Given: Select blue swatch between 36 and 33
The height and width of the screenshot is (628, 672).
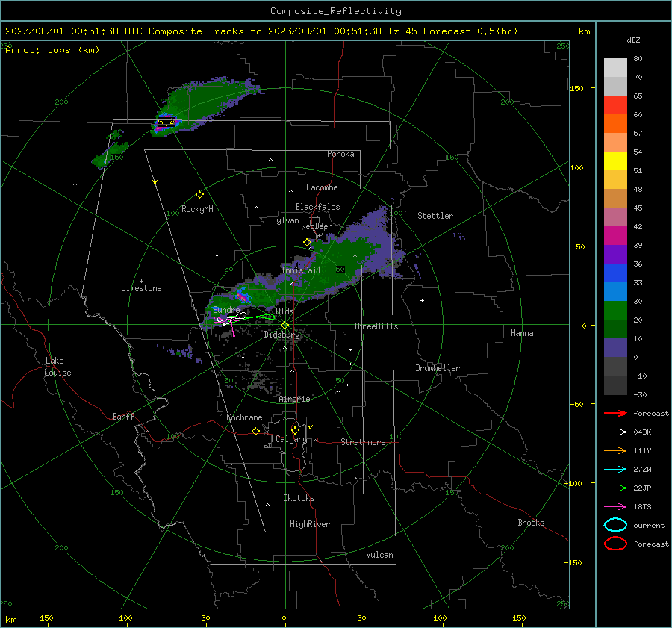Looking at the screenshot, I should 615,273.
